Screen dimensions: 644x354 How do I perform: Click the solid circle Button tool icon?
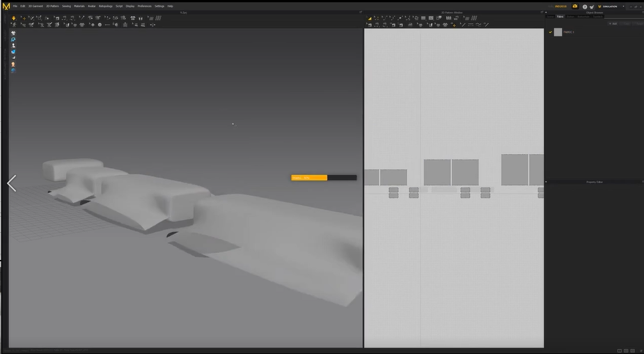pyautogui.click(x=100, y=24)
